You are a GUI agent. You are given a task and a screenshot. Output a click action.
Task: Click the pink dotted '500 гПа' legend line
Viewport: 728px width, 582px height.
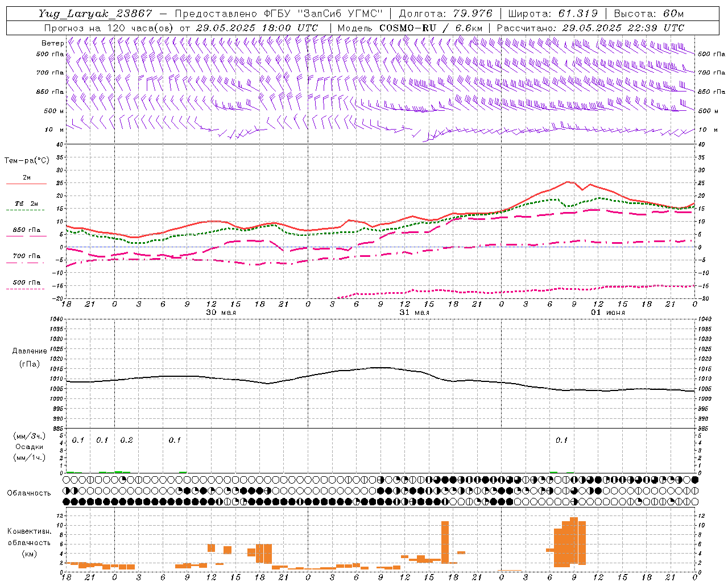click(x=26, y=289)
